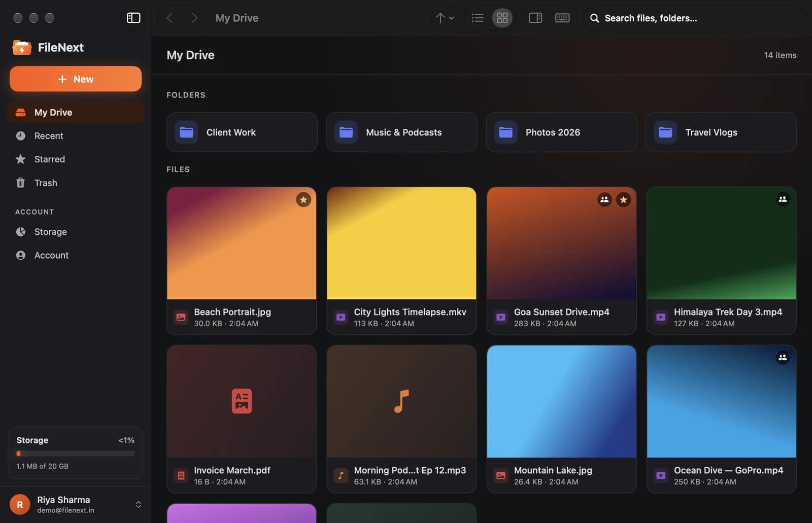The width and height of the screenshot is (812, 523).
Task: Open the sort direction dropdown
Action: click(x=445, y=18)
